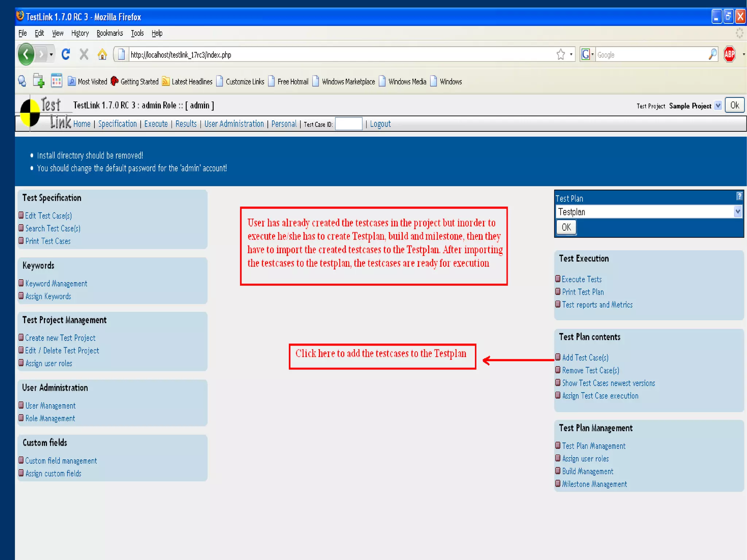Open the Windows Marketplace bookmark
The width and height of the screenshot is (747, 560).
[344, 81]
